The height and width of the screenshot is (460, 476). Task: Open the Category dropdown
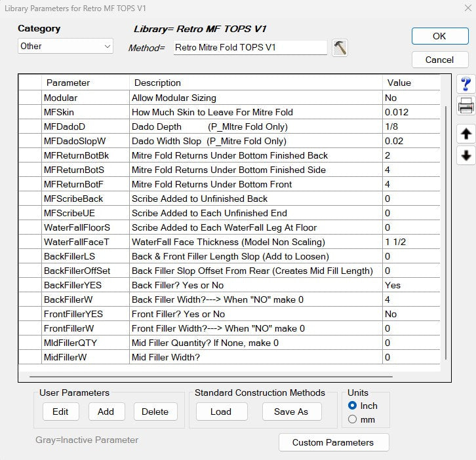pyautogui.click(x=65, y=47)
